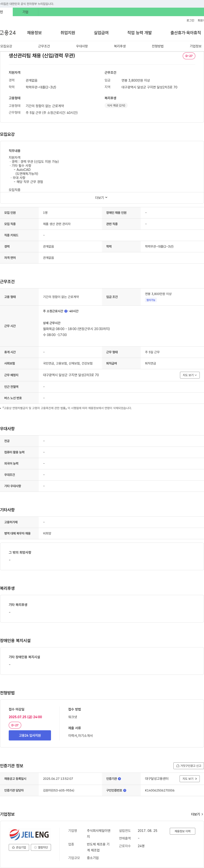Switch to the 기업 tab
The height and width of the screenshot is (868, 204).
25,12
